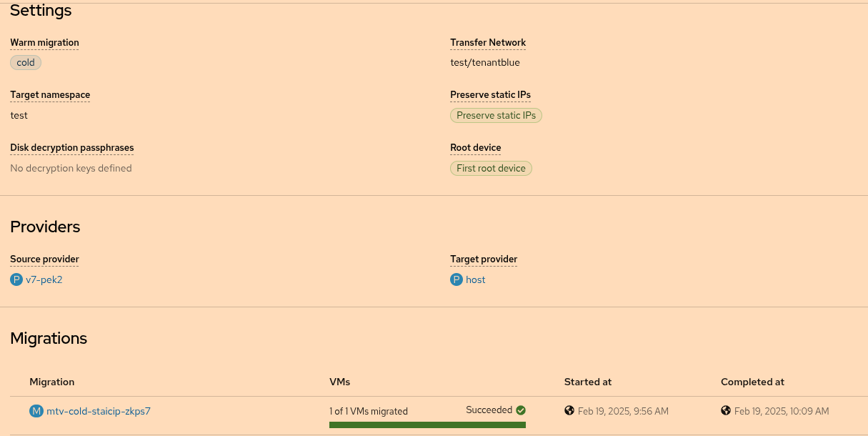Show help for Disk decryption passphrases label
The image size is (868, 436).
pos(71,148)
